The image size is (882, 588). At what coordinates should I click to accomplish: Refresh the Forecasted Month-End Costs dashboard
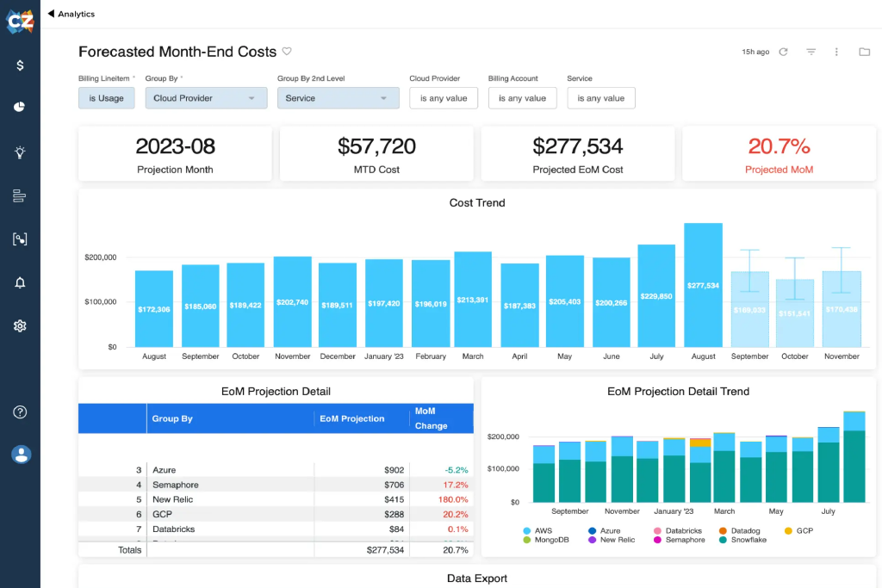783,52
